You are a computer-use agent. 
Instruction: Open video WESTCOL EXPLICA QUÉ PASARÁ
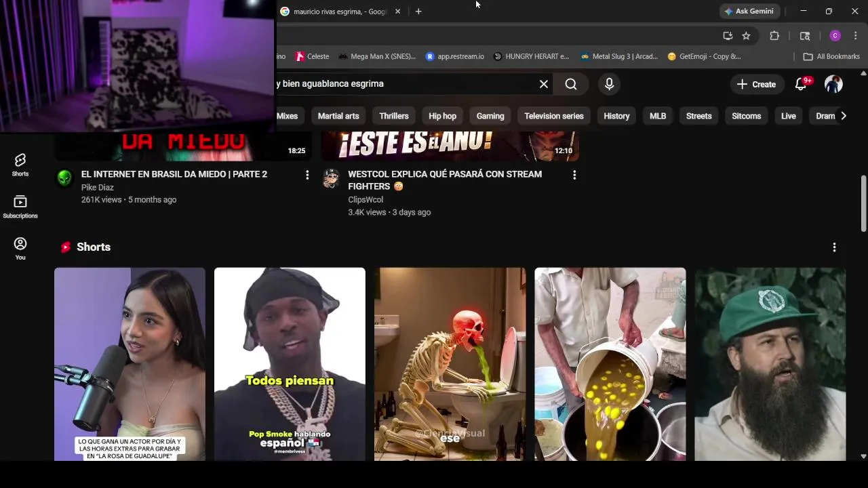[x=445, y=180]
